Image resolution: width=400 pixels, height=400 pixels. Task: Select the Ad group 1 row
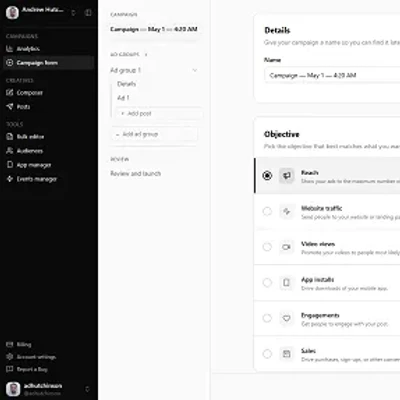(x=154, y=70)
